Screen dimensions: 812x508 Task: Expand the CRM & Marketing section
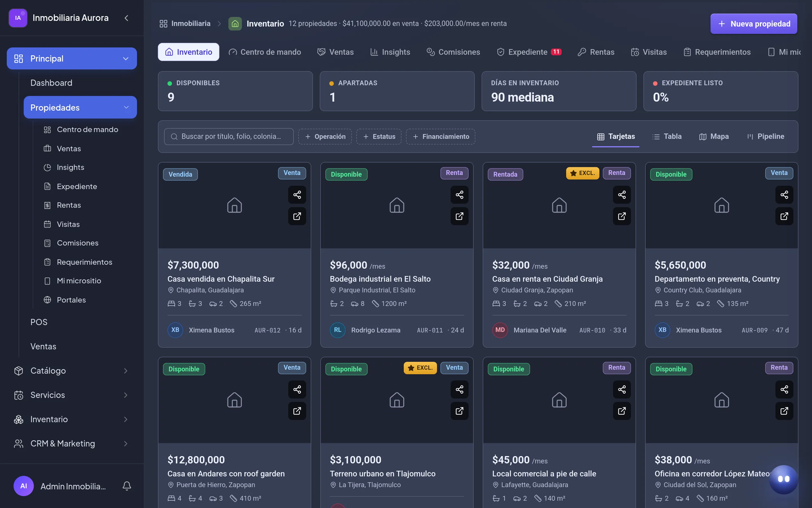point(72,443)
